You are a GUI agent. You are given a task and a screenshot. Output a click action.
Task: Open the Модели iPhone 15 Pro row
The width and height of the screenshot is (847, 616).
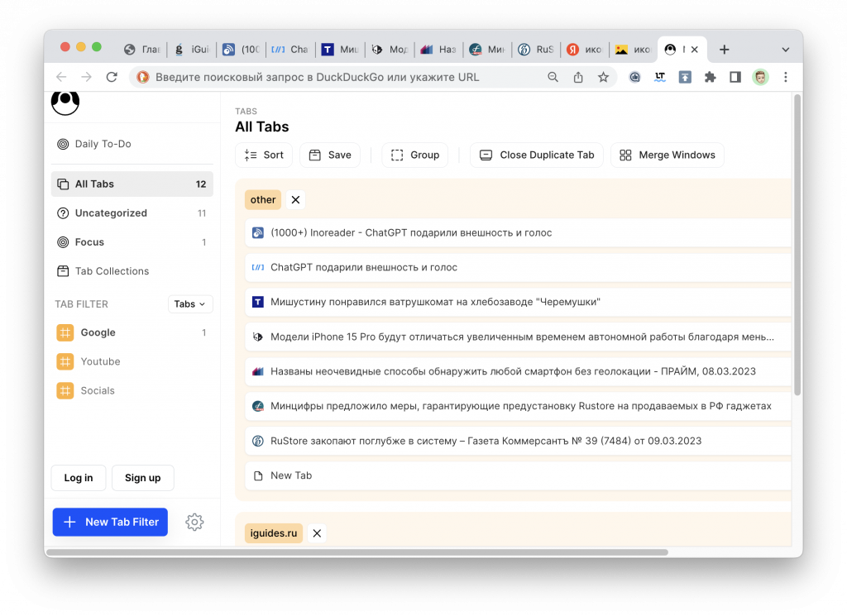519,337
